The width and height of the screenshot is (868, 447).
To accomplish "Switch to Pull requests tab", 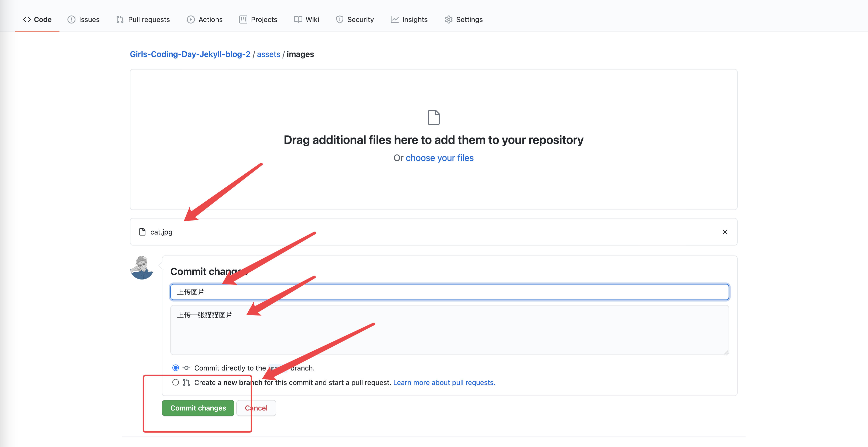I will click(x=143, y=19).
